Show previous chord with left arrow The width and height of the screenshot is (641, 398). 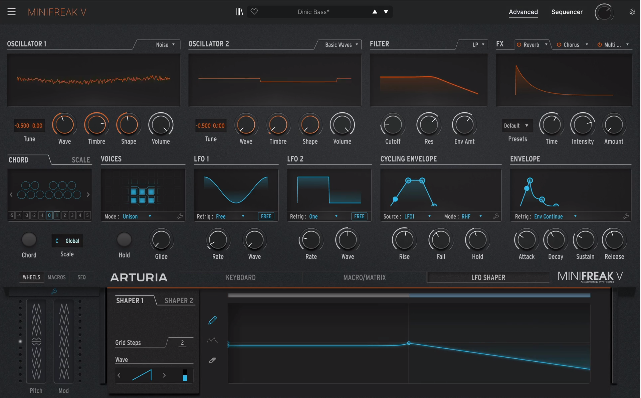(11, 195)
